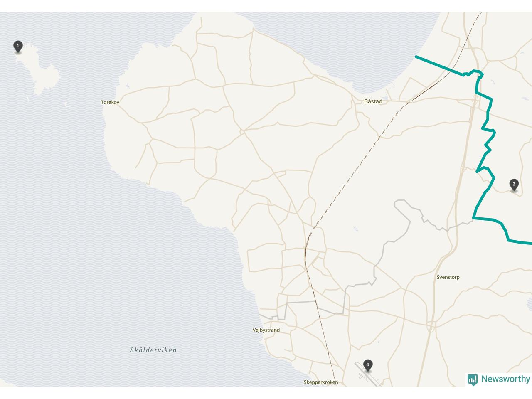Click the Båstad town label
Viewport: 532px width, 399px height.
(x=373, y=101)
